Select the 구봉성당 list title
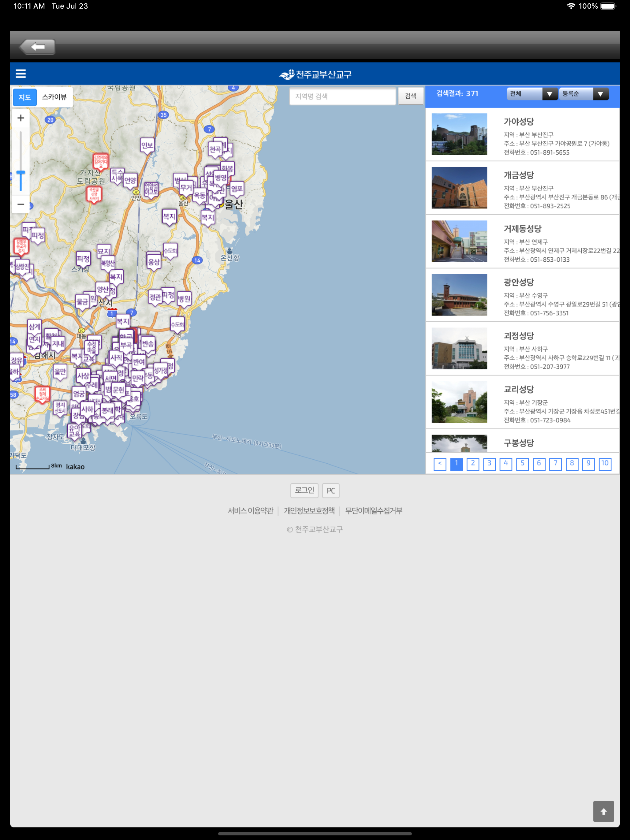630x840 pixels. pyautogui.click(x=519, y=443)
